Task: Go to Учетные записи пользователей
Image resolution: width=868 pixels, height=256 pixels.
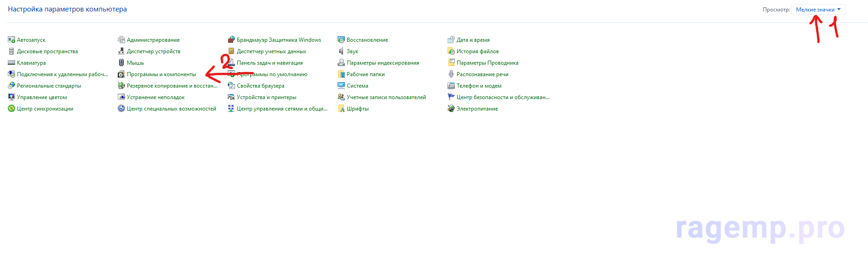Action: (386, 97)
